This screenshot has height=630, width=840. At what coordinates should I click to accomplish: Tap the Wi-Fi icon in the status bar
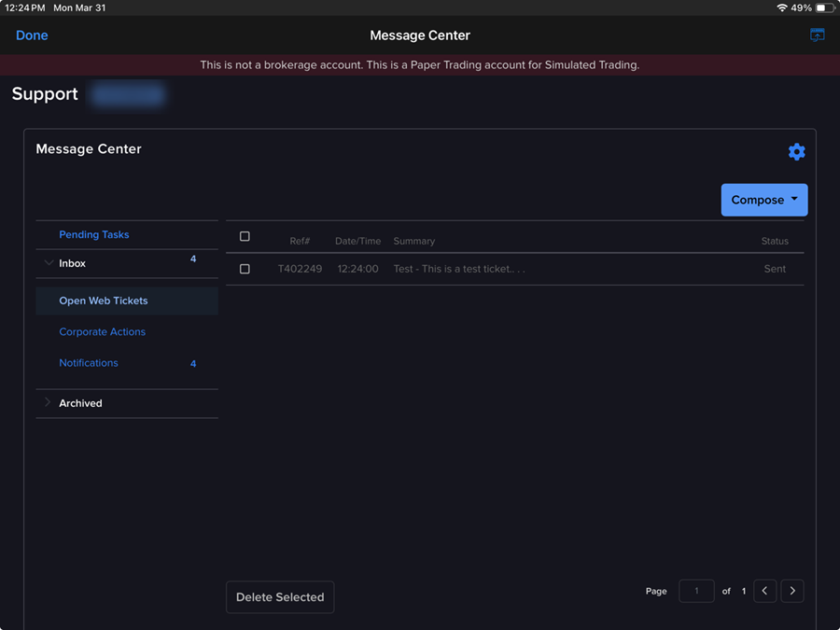coord(782,7)
